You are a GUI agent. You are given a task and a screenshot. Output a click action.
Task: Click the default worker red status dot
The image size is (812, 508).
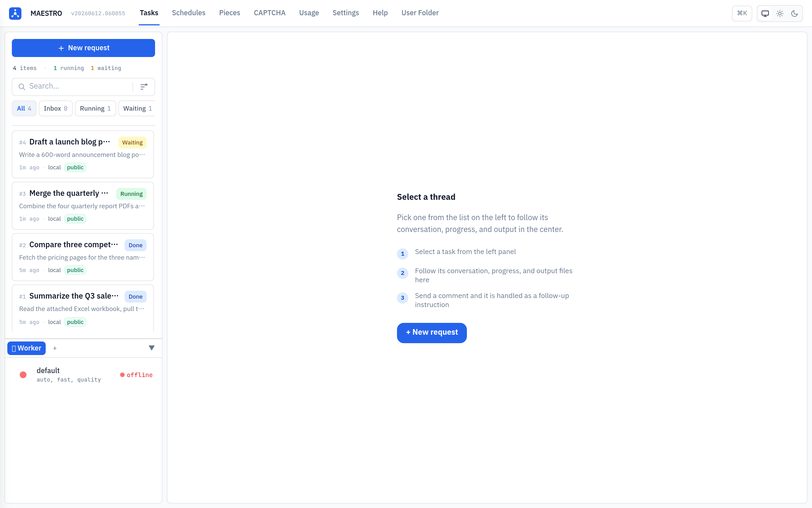pos(23,375)
